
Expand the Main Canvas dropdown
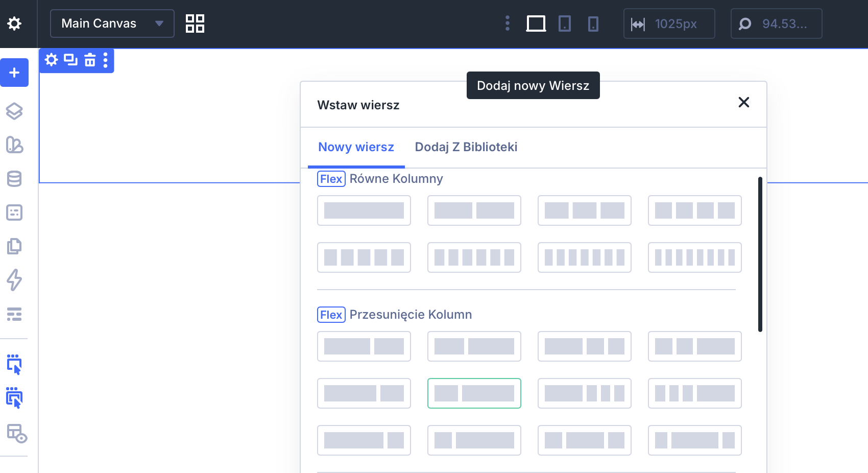click(112, 23)
